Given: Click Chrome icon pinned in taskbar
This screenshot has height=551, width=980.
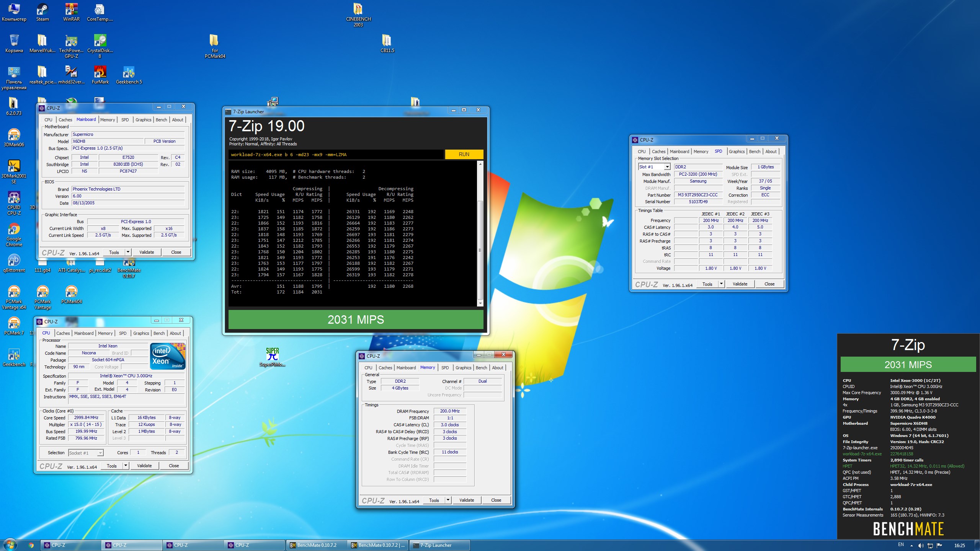Looking at the screenshot, I should (x=31, y=545).
